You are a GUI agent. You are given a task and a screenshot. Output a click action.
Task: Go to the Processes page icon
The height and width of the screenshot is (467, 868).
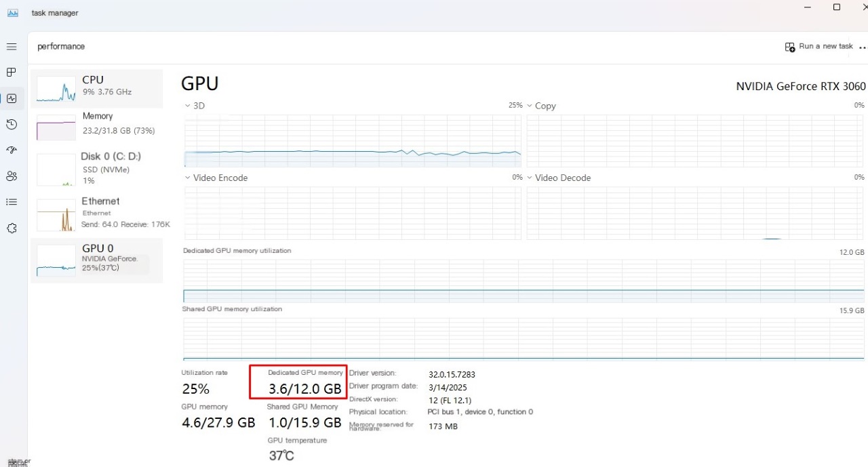coord(12,73)
